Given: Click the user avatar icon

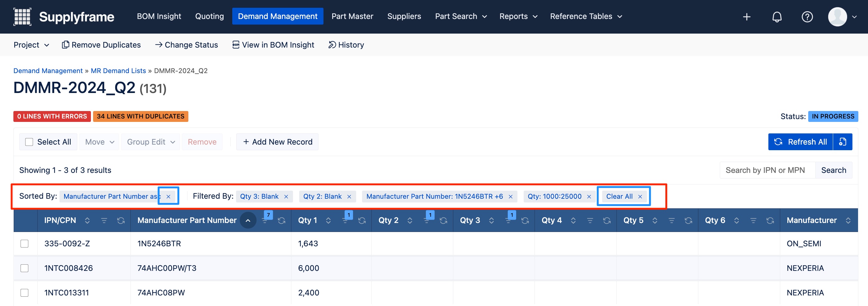Looking at the screenshot, I should [x=837, y=17].
